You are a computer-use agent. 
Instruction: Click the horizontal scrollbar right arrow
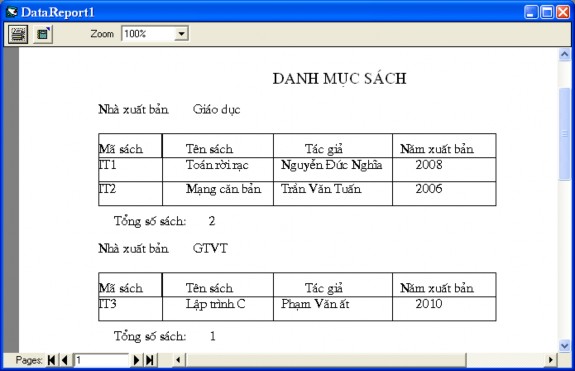click(550, 360)
